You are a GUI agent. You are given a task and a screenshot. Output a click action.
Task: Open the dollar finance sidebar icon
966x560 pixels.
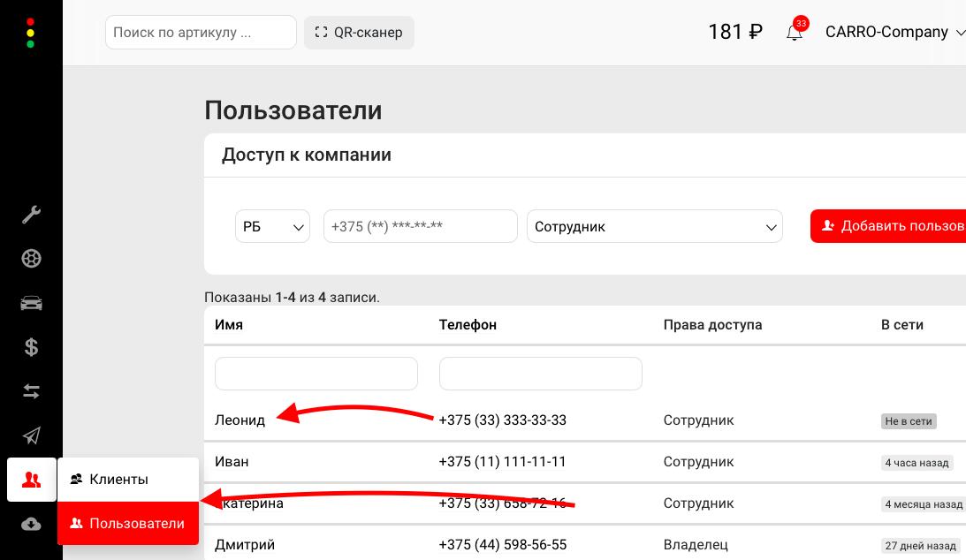pyautogui.click(x=32, y=347)
